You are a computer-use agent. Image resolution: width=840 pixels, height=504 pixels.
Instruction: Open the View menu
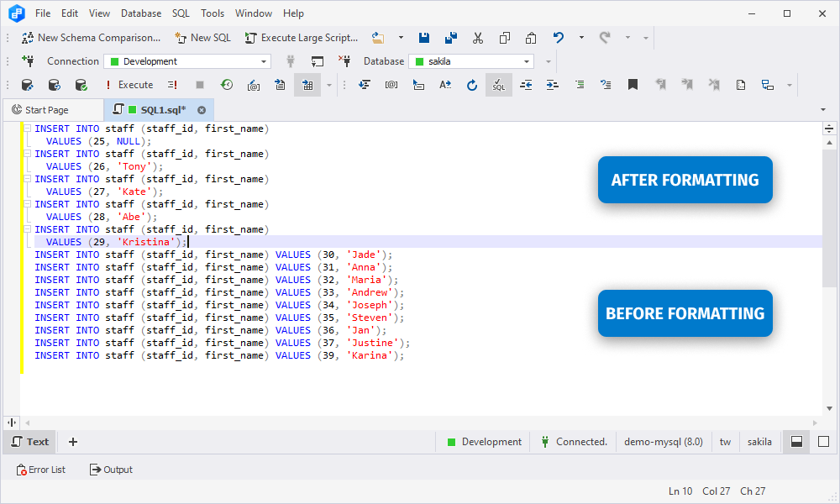pyautogui.click(x=100, y=13)
